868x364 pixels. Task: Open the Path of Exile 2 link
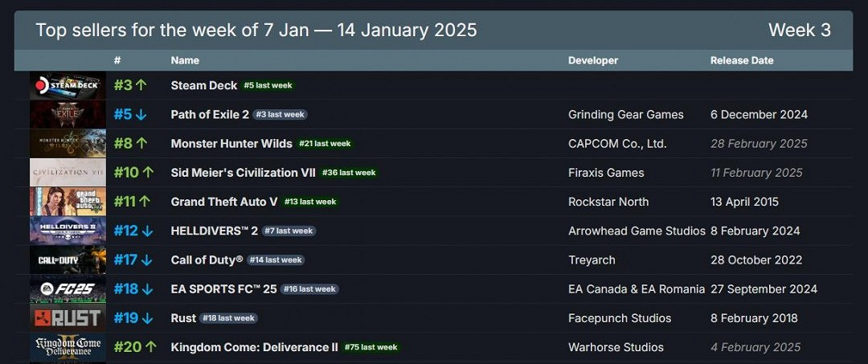[x=210, y=115]
